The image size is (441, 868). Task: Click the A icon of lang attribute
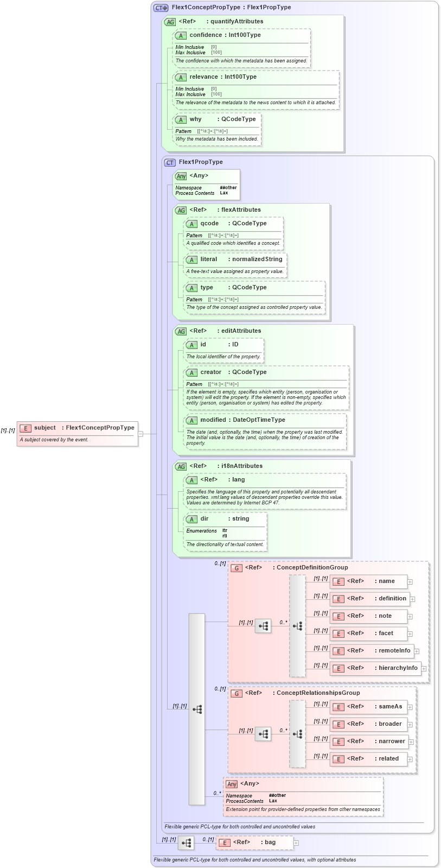pyautogui.click(x=191, y=480)
